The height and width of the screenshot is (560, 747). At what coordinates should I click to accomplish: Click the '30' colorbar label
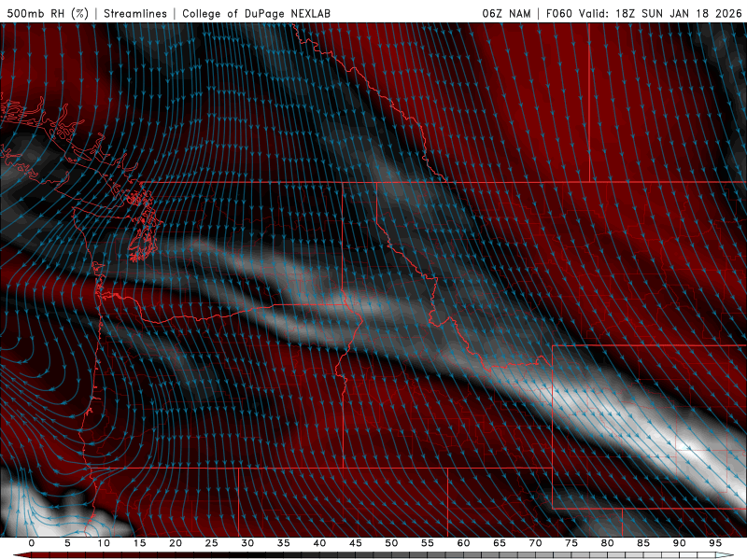pyautogui.click(x=247, y=543)
